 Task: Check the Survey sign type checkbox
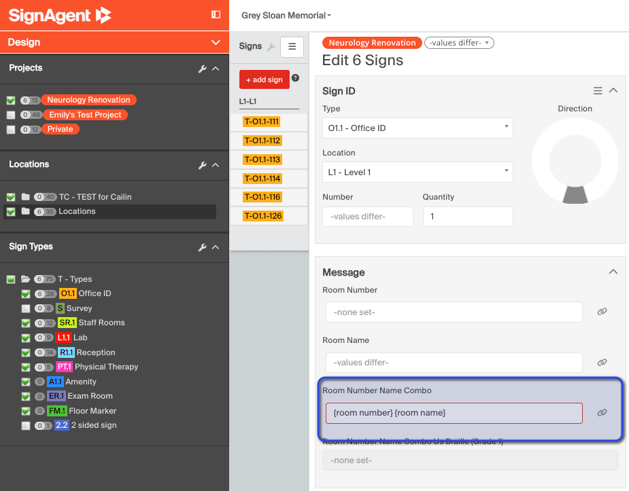coord(26,308)
